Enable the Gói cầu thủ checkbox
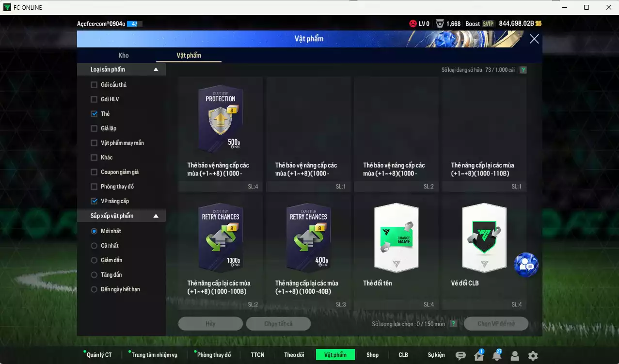Image resolution: width=619 pixels, height=364 pixels. 94,85
